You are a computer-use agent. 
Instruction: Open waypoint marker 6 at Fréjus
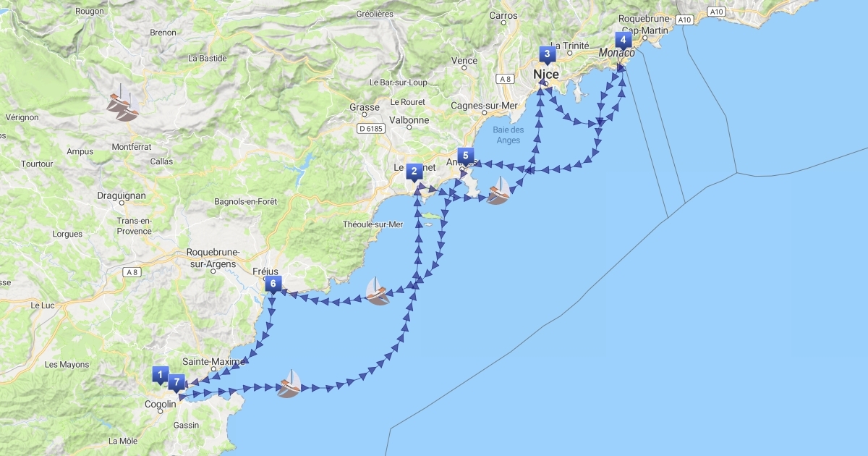273,284
